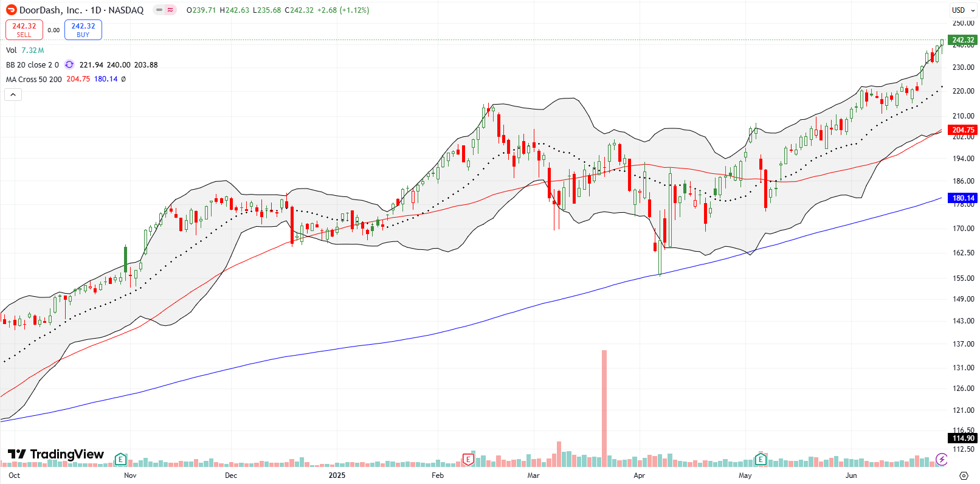Click the 194.00 price axis label
Image resolution: width=980 pixels, height=484 pixels.
coord(963,159)
